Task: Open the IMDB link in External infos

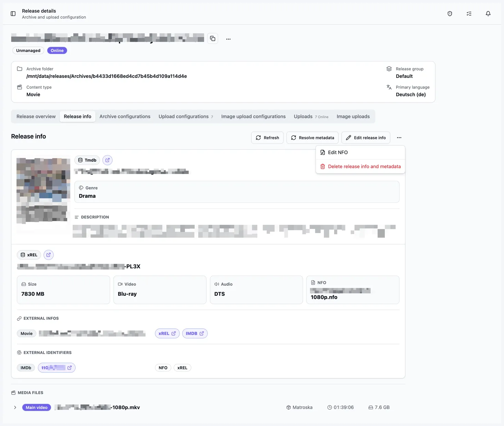Action: click(195, 333)
